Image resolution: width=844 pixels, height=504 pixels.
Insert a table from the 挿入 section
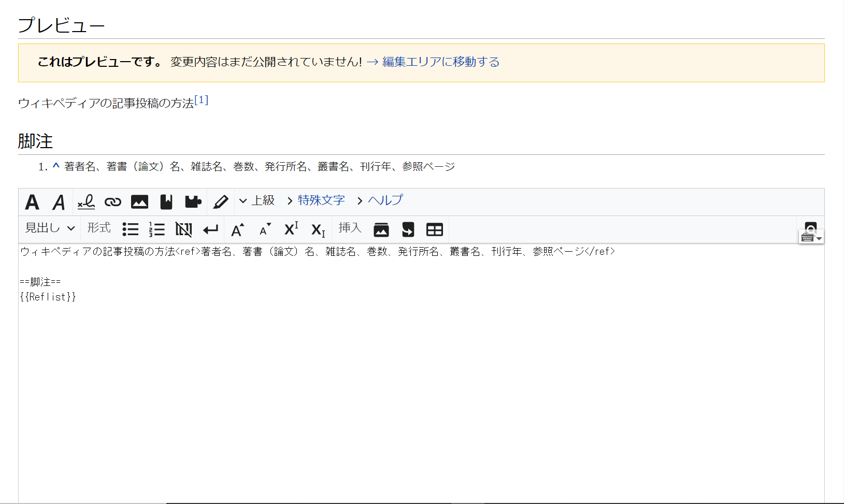pyautogui.click(x=434, y=229)
